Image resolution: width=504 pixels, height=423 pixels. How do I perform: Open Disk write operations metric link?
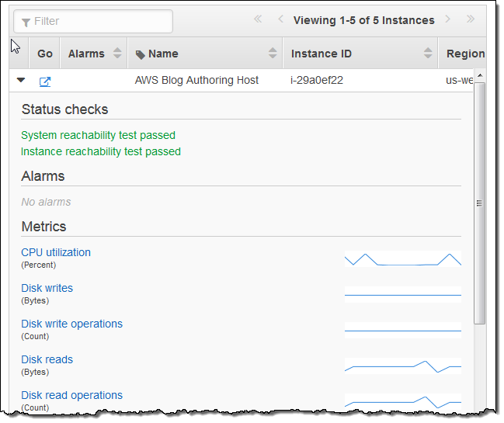pos(71,324)
